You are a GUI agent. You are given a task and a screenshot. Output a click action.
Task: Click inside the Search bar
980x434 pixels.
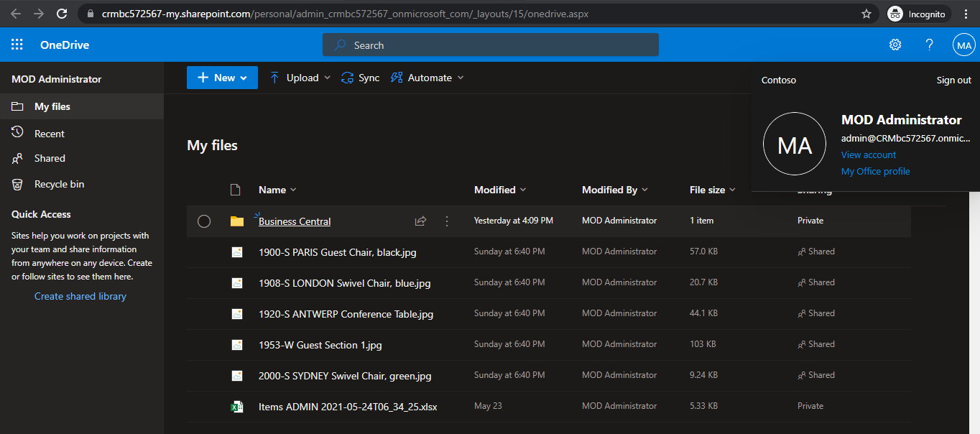(x=491, y=45)
